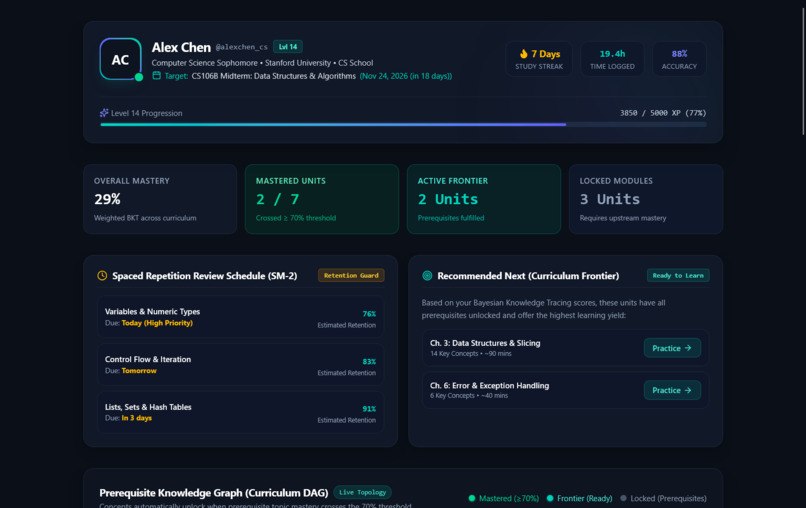Open the Lists, Sets & Hash Tables review
Image resolution: width=806 pixels, height=508 pixels.
240,412
